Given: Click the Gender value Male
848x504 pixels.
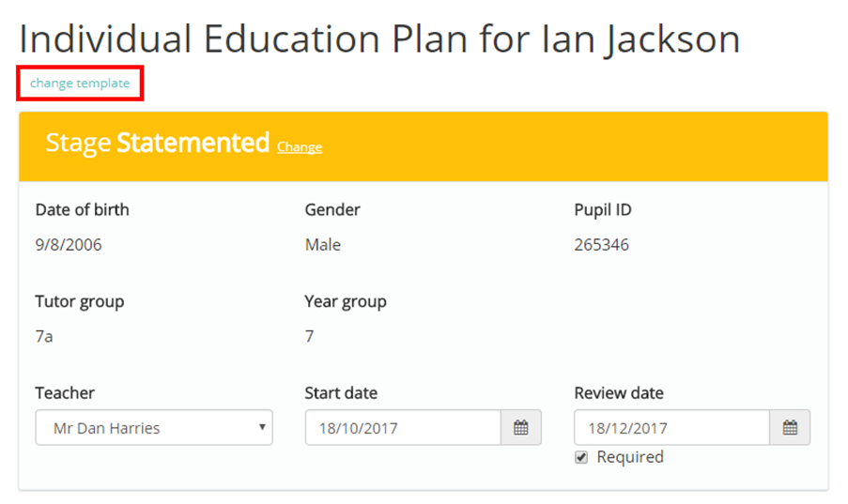Looking at the screenshot, I should coord(323,245).
